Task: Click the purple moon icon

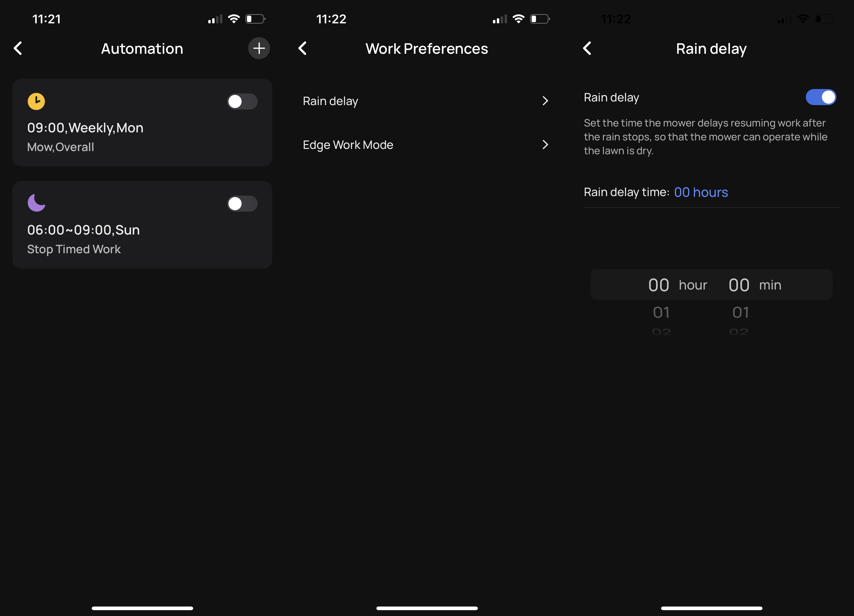Action: tap(36, 203)
